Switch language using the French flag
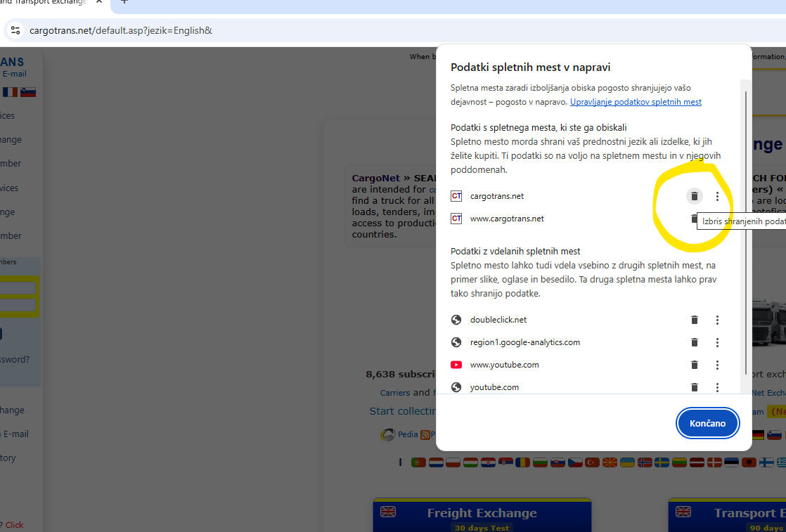Screen dimensions: 786x532 [x=10, y=92]
